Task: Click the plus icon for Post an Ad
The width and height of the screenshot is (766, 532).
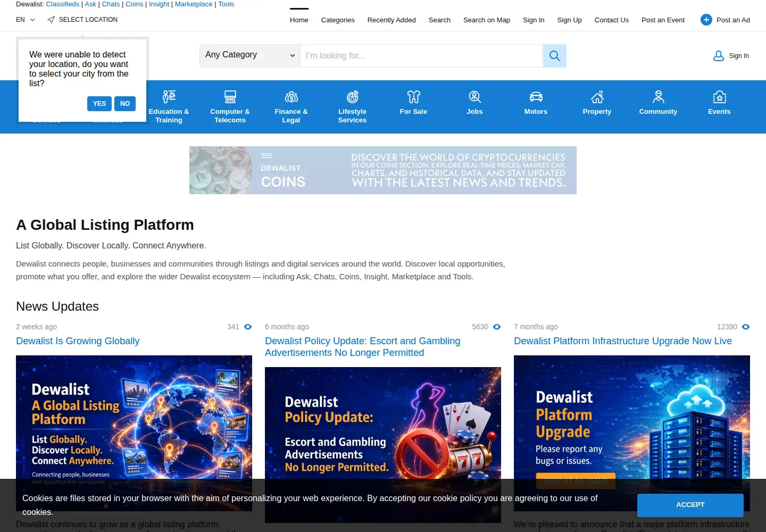Action: [706, 20]
